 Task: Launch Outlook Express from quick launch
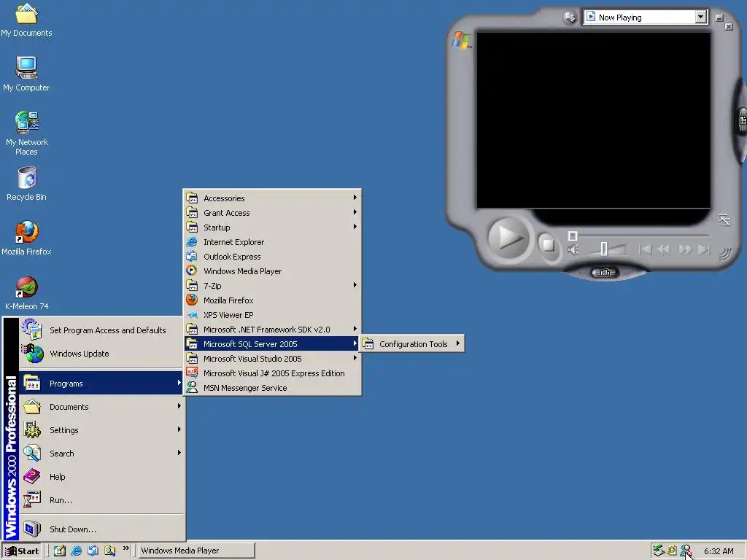(93, 551)
